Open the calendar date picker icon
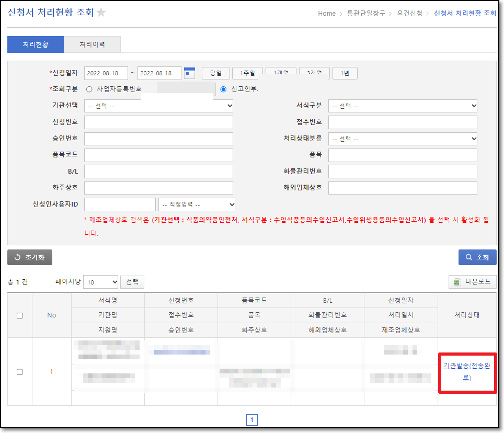504x433 pixels. coord(189,73)
